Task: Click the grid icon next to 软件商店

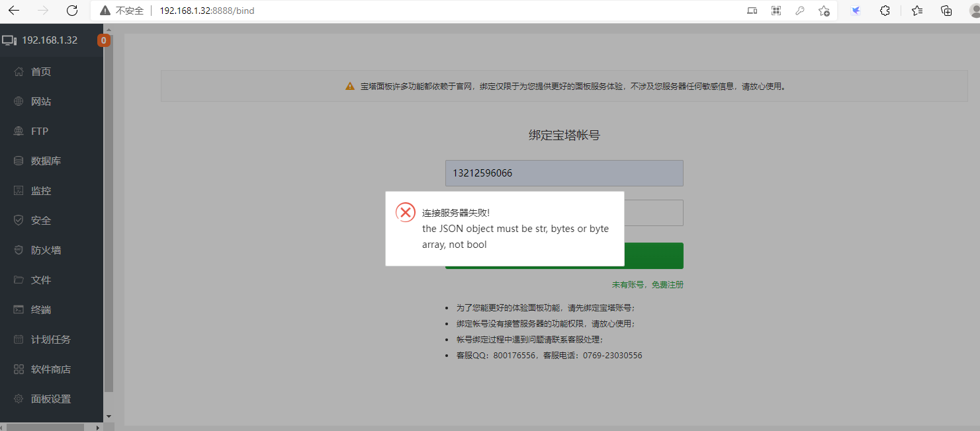Action: 19,369
